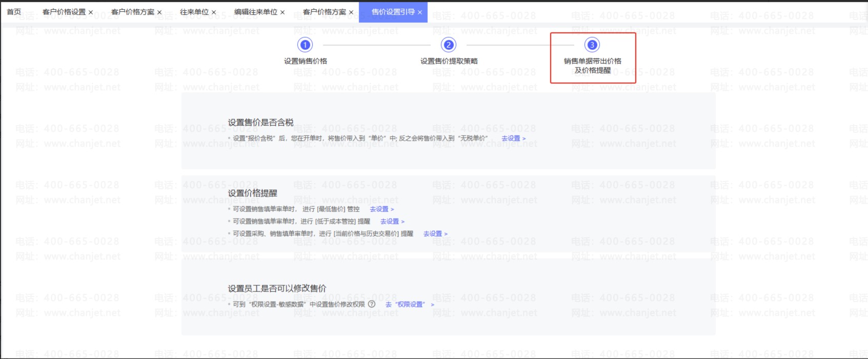Open 去设置 link for 报价含税 setting
This screenshot has width=868, height=359.
point(513,138)
